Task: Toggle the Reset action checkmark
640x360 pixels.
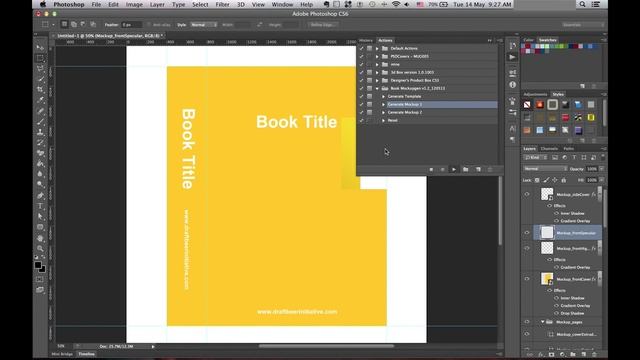Action: pos(361,120)
